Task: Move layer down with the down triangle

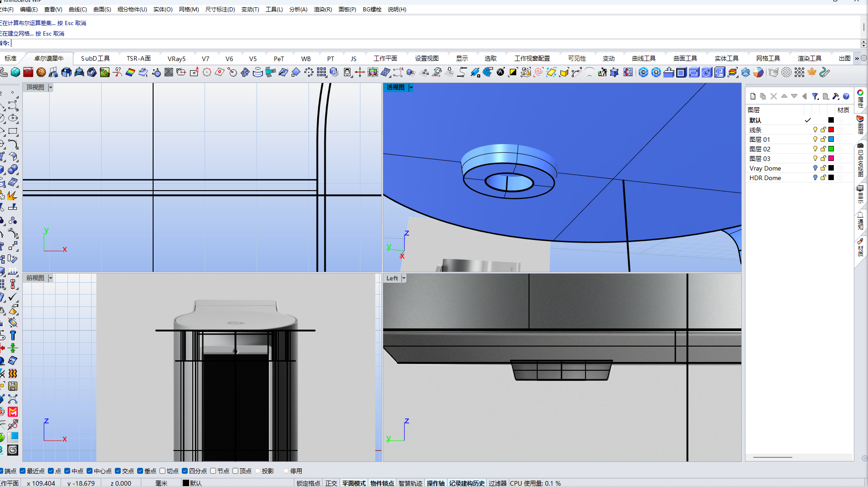Action: click(x=794, y=96)
